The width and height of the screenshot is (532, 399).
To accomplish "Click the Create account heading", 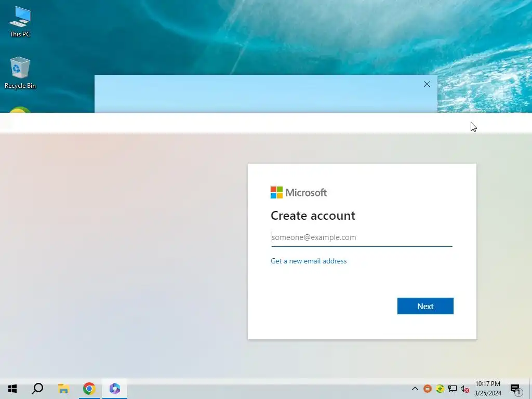I will click(313, 216).
